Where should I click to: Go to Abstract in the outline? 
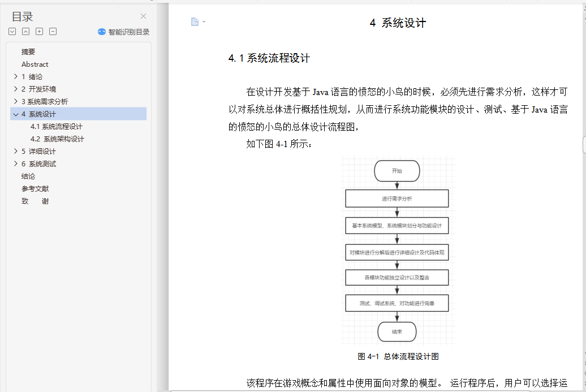click(35, 64)
